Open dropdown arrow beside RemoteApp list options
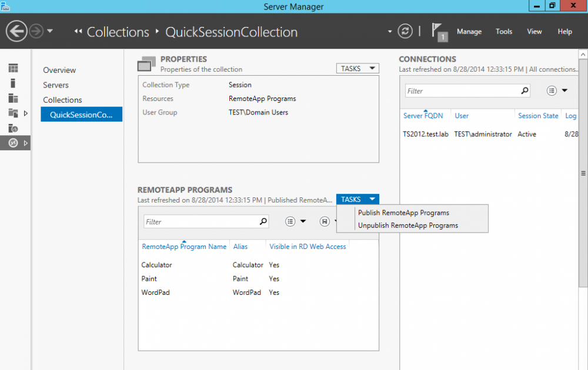588x370 pixels. (303, 221)
